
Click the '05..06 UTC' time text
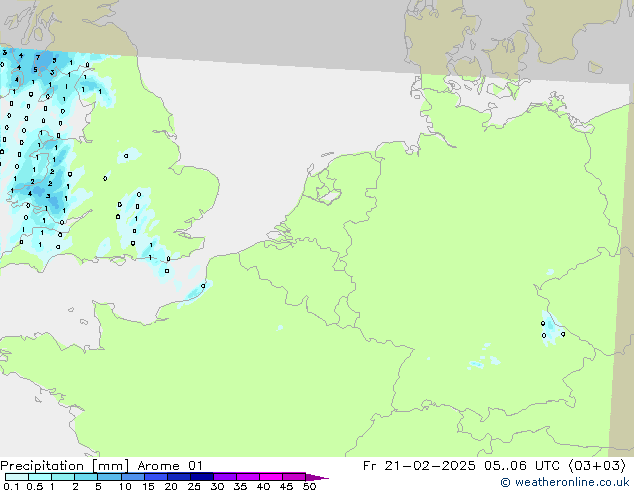point(522,466)
